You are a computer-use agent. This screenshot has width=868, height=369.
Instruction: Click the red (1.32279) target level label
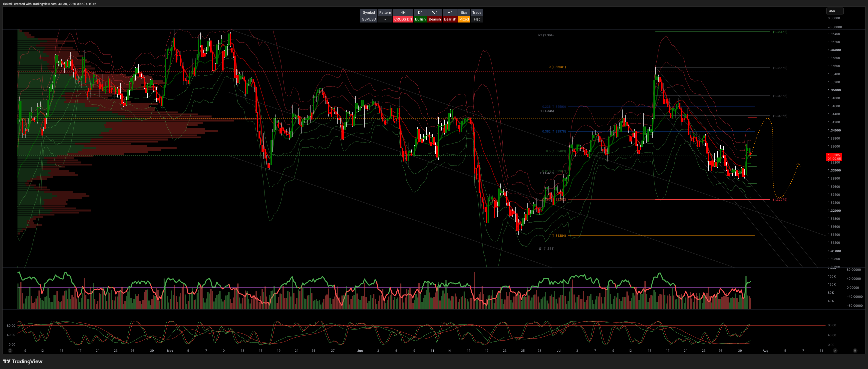[780, 199]
